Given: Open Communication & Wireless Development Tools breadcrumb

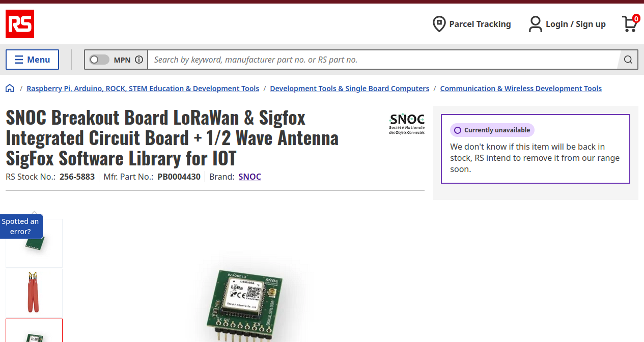Looking at the screenshot, I should click(521, 89).
